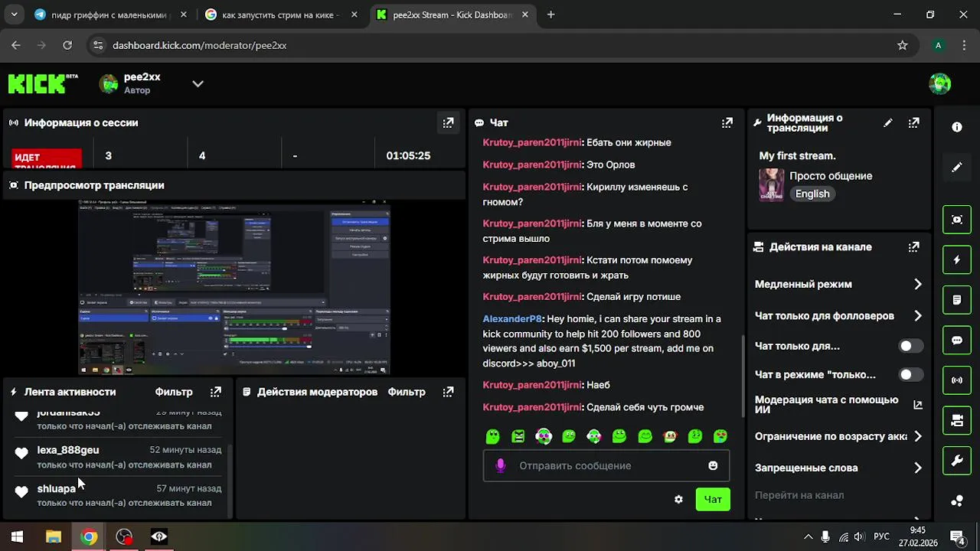Toggle the wrench stream info sidebar icon

(957, 461)
